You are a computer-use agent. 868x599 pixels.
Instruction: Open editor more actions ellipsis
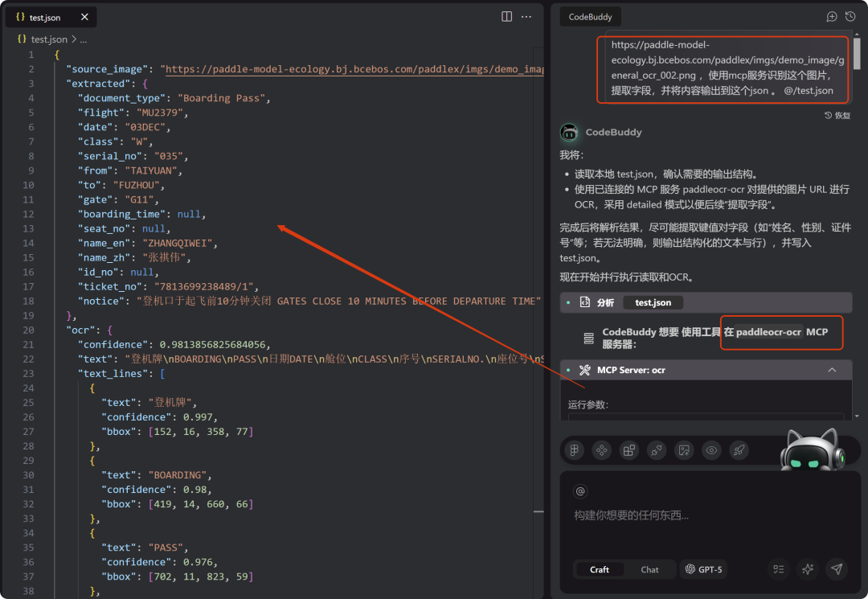[x=526, y=17]
